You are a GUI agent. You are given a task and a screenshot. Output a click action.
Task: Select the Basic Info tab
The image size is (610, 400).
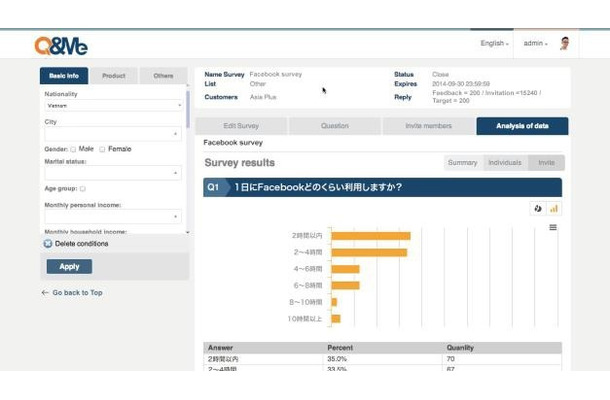(64, 76)
